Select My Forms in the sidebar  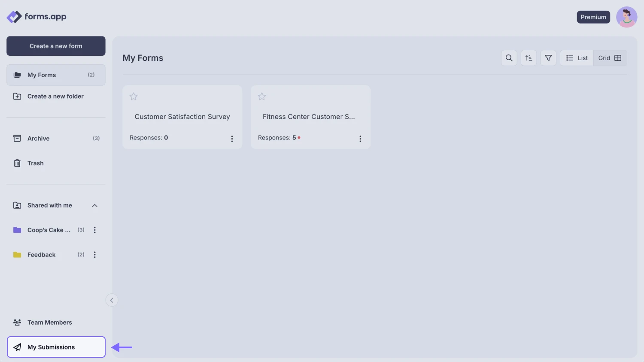[42, 75]
